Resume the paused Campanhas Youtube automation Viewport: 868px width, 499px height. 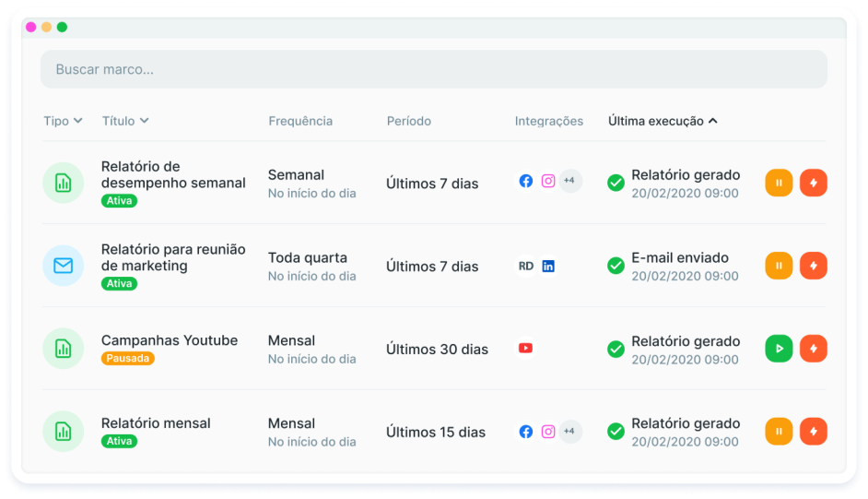click(x=779, y=349)
